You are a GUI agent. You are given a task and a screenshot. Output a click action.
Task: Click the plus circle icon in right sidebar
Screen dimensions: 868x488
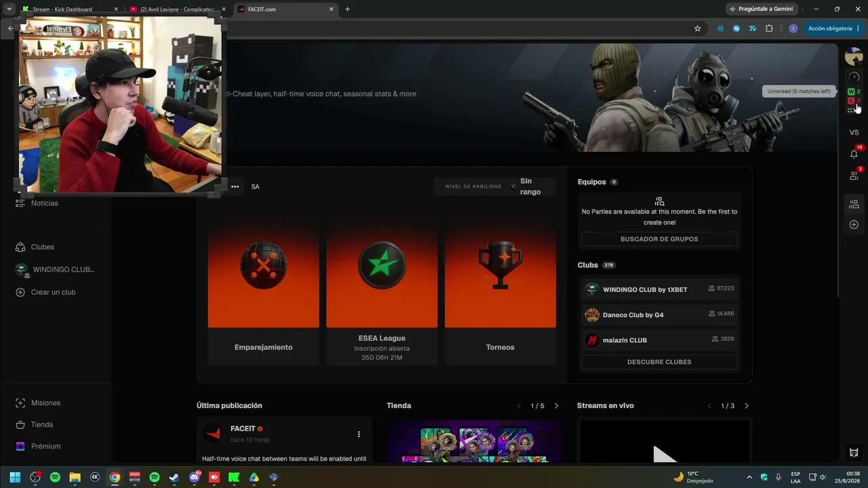click(x=854, y=224)
